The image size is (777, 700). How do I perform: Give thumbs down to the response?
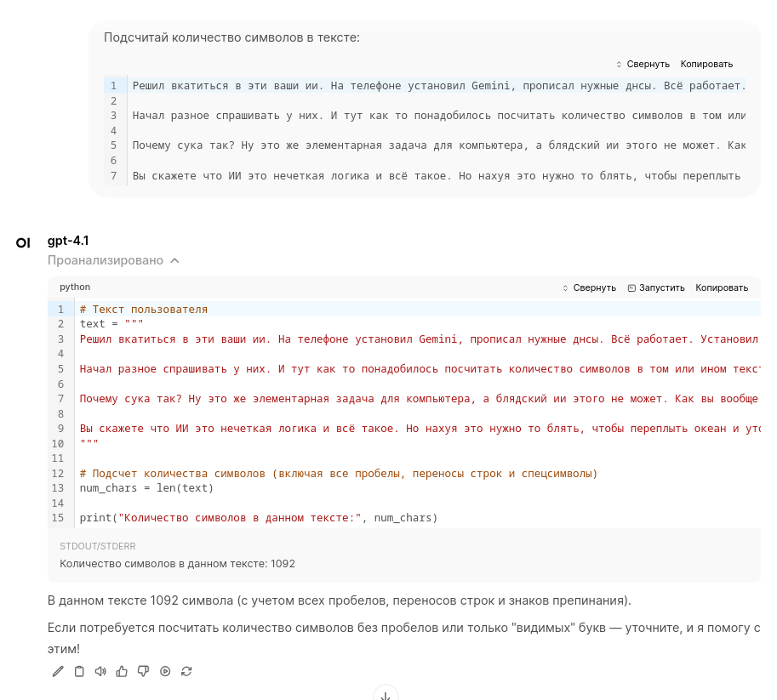pyautogui.click(x=143, y=671)
